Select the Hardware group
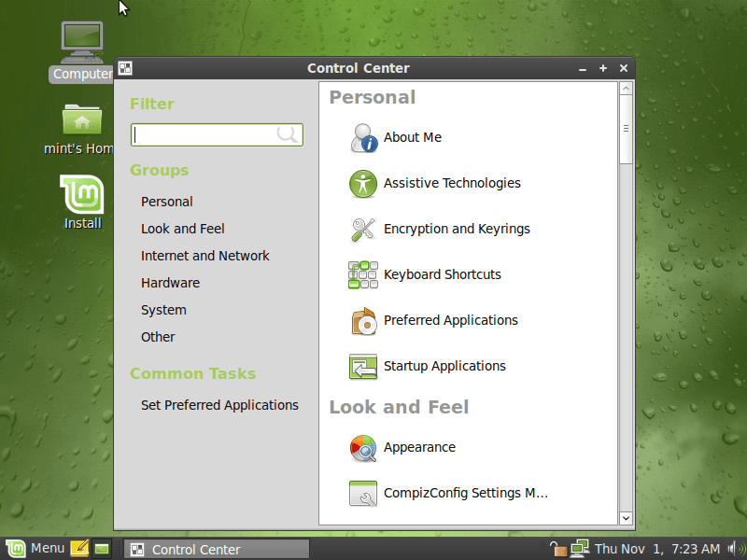The width and height of the screenshot is (747, 560). (170, 283)
